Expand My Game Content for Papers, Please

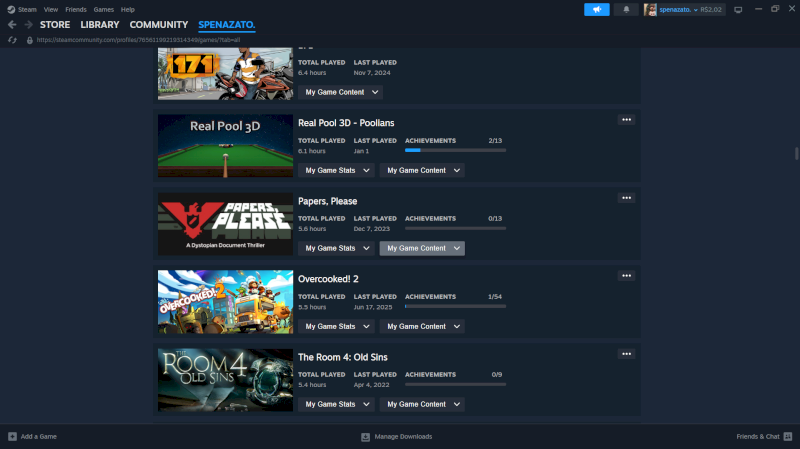point(422,248)
